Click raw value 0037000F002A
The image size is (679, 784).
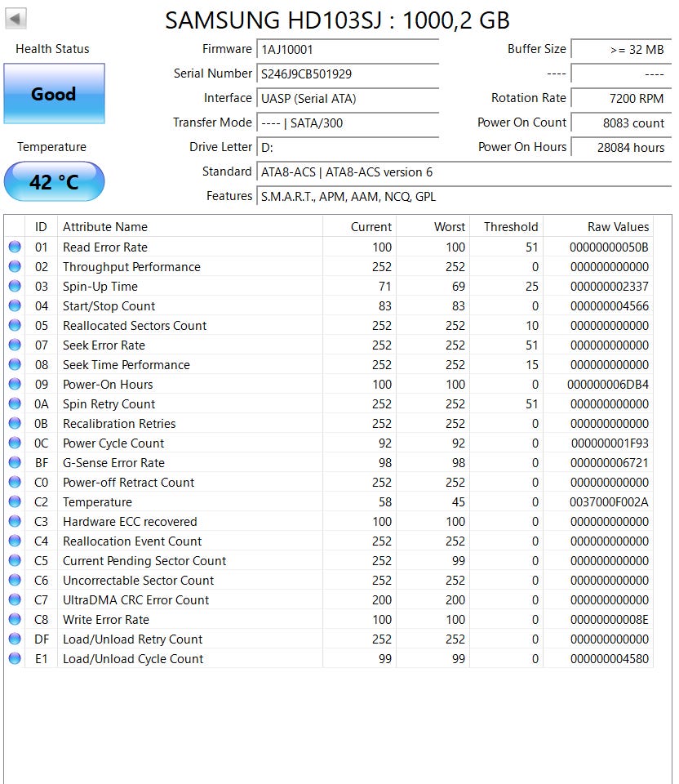coord(609,502)
